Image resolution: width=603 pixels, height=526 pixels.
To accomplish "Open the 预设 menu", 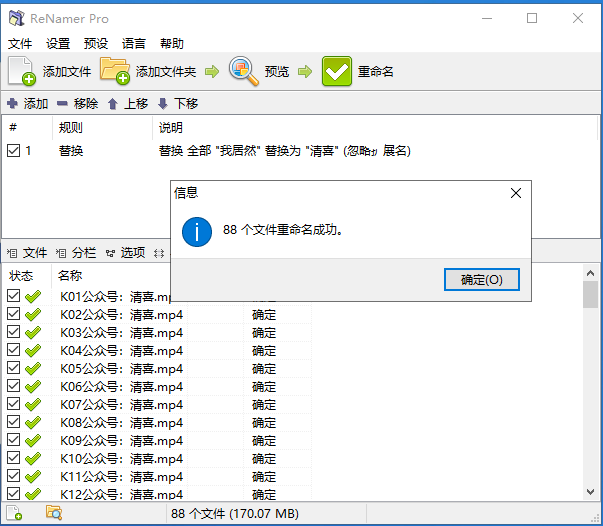I will pyautogui.click(x=96, y=43).
